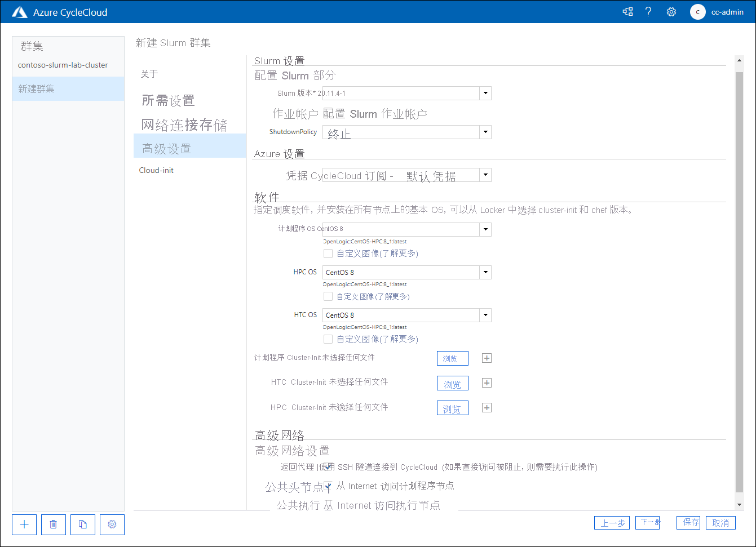Open the scheduler OS dropdown
Viewport: 756px width, 547px height.
click(406, 229)
